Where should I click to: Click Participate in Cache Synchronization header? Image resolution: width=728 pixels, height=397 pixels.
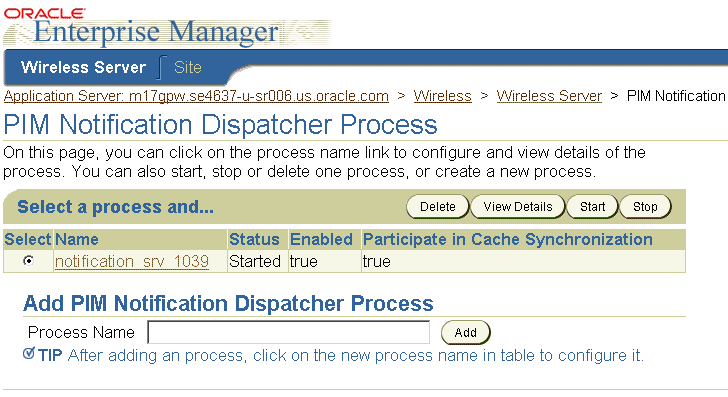point(508,240)
